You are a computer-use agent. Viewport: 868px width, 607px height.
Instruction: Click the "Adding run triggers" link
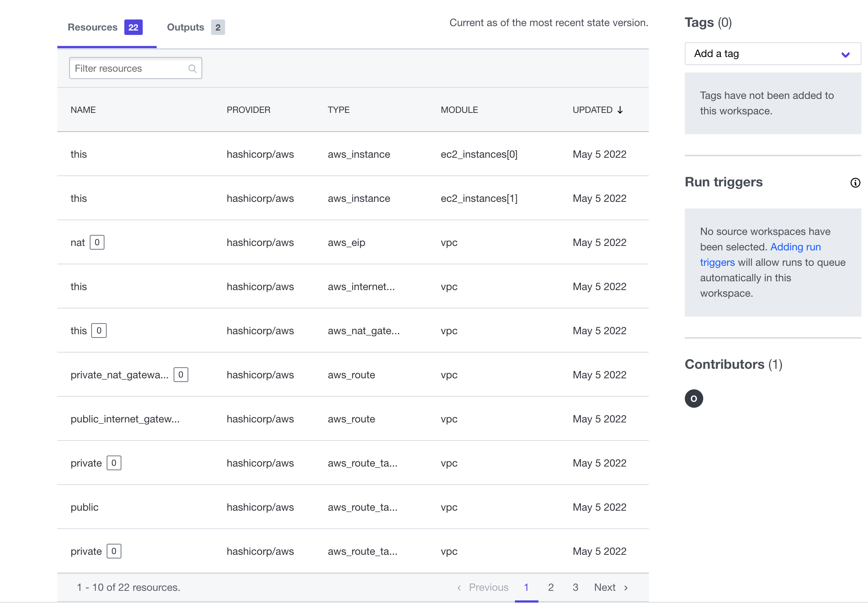796,247
